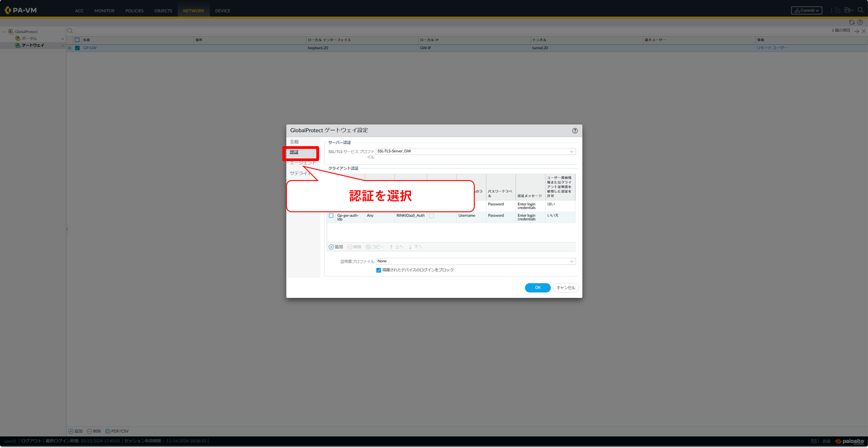Click 追加 add icon in client authentication
The width and height of the screenshot is (868, 448).
coord(331,247)
